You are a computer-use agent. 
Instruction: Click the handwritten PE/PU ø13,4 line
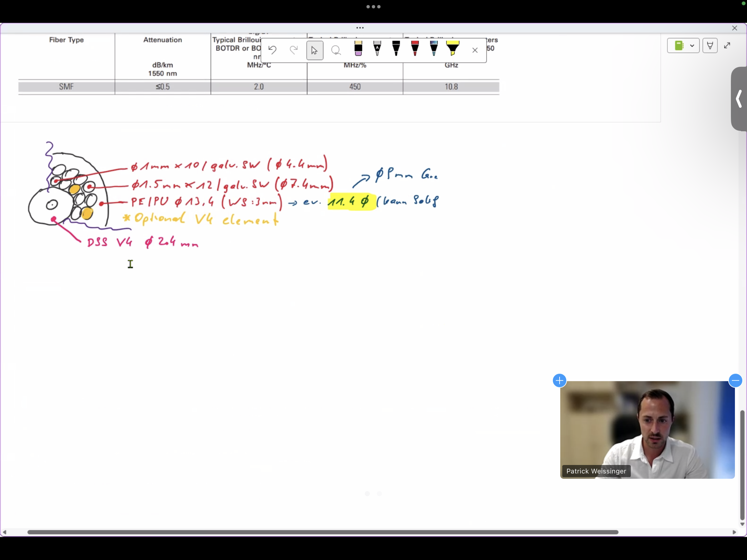tap(206, 202)
